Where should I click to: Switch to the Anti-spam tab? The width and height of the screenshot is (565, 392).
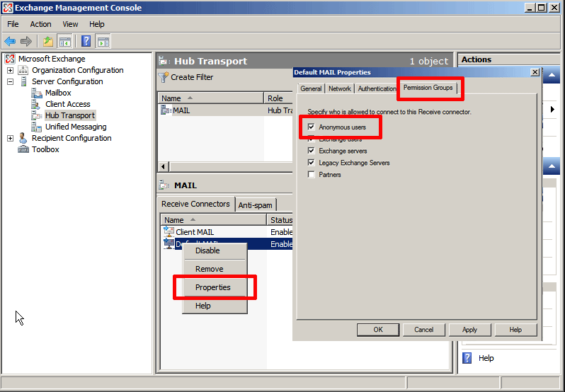pyautogui.click(x=256, y=205)
